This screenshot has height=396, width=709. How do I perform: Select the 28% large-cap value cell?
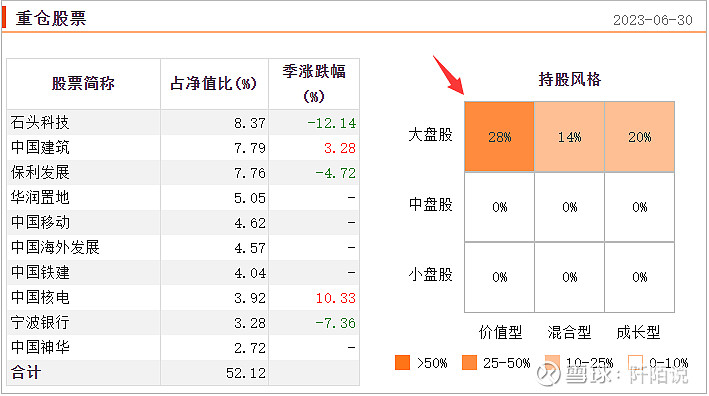pyautogui.click(x=499, y=137)
